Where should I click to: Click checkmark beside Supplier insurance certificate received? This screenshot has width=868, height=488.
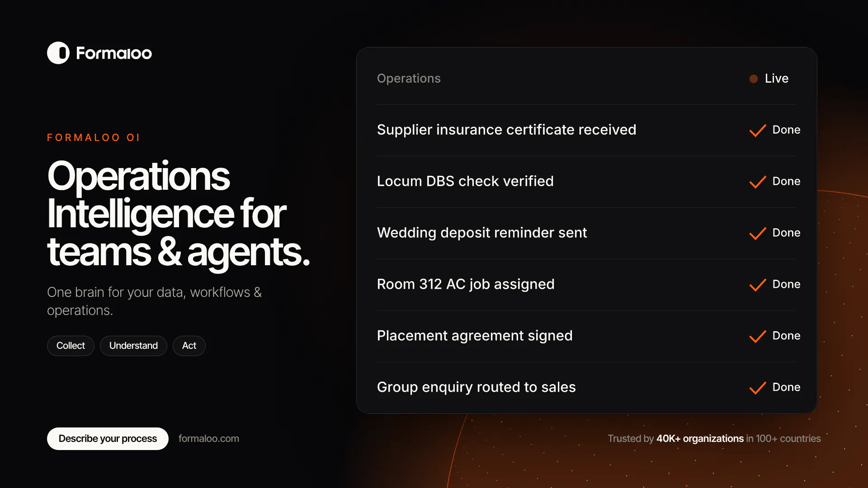[758, 131]
